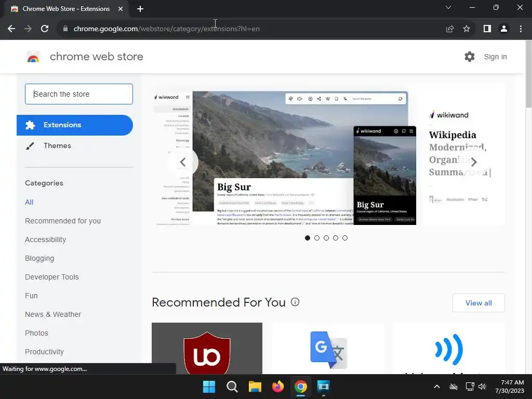The image size is (532, 399).
Task: Choose the All category
Action: point(29,202)
